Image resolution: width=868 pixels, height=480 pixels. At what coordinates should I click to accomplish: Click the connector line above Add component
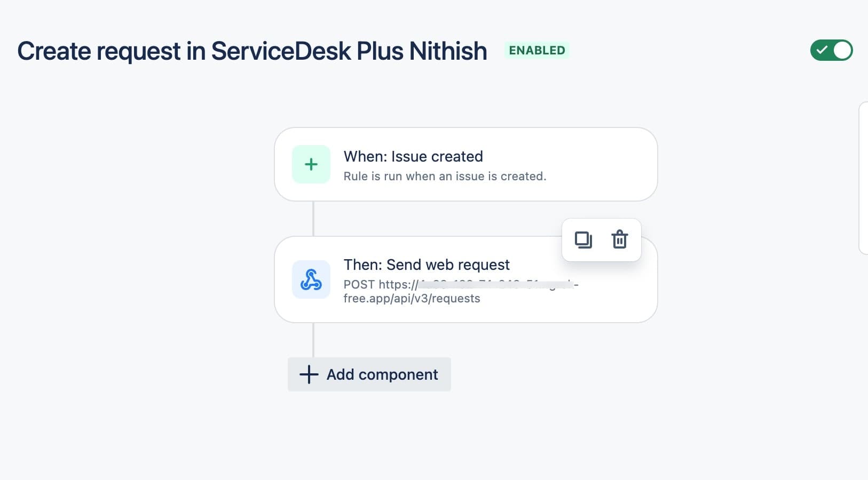pyautogui.click(x=313, y=340)
